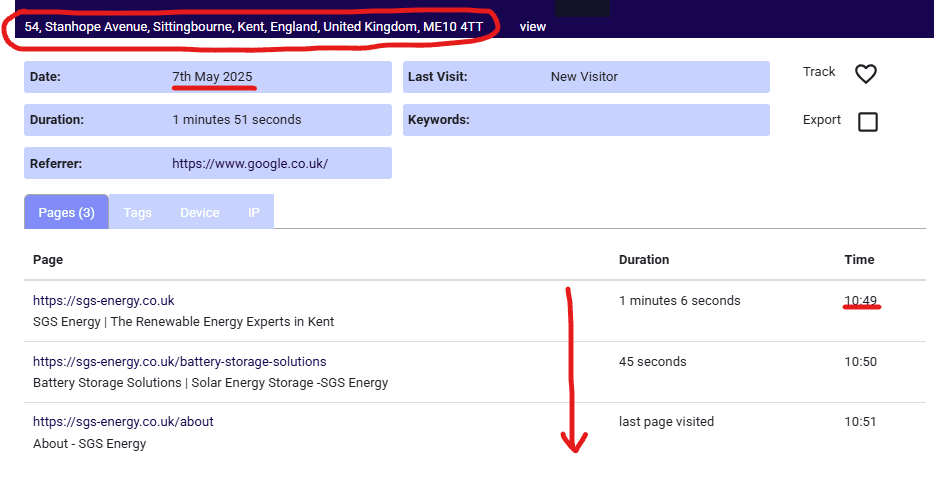The height and width of the screenshot is (481, 934).
Task: Select the date value 7th May 2025
Action: click(x=212, y=76)
